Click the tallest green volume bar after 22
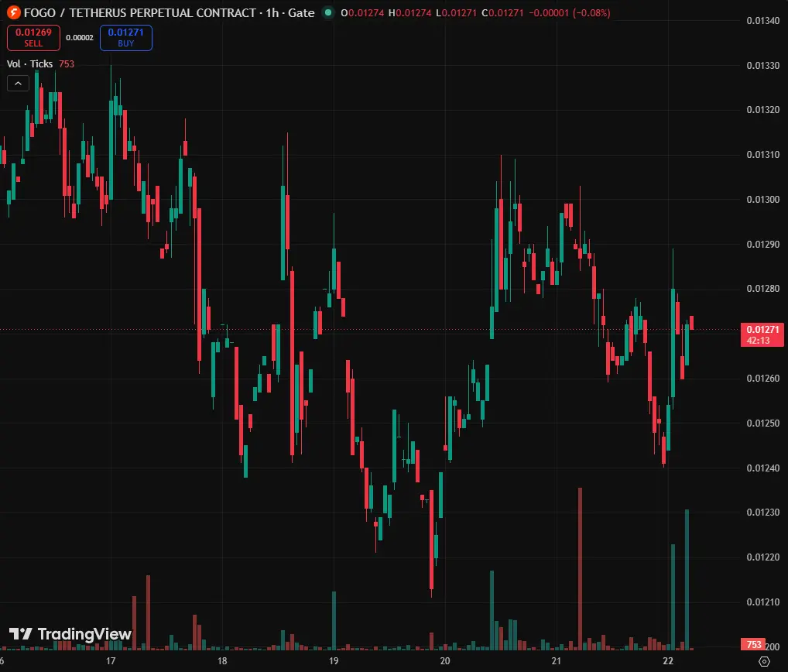This screenshot has width=788, height=672. (x=687, y=580)
